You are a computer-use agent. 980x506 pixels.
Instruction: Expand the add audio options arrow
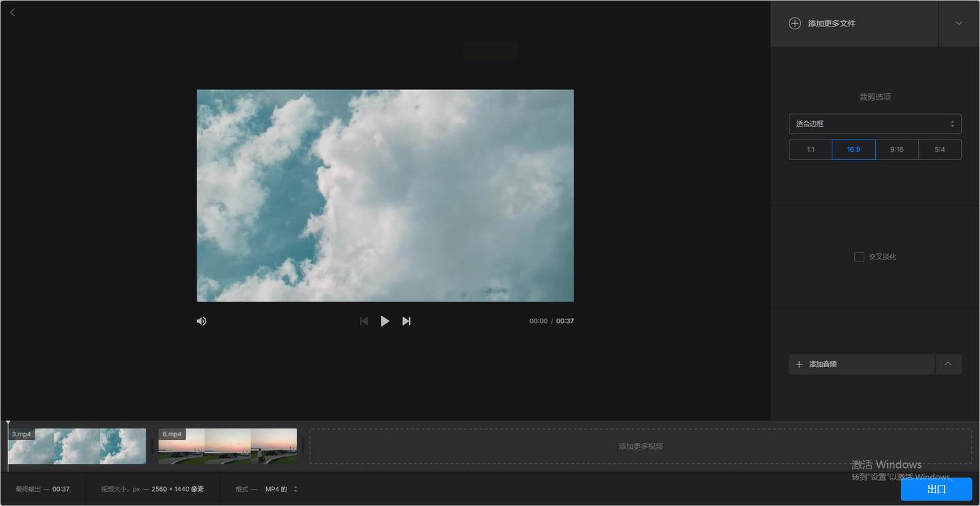[x=948, y=364]
